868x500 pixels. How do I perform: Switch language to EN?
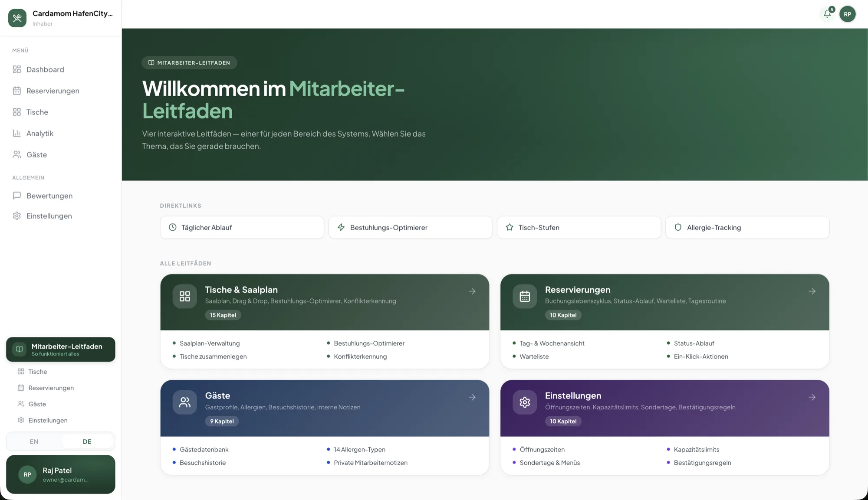[x=34, y=441]
